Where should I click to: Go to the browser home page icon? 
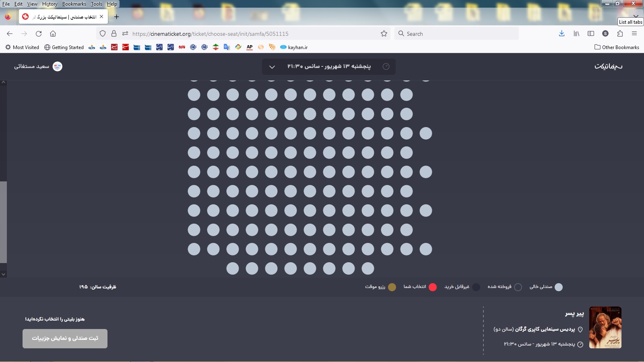point(53,34)
